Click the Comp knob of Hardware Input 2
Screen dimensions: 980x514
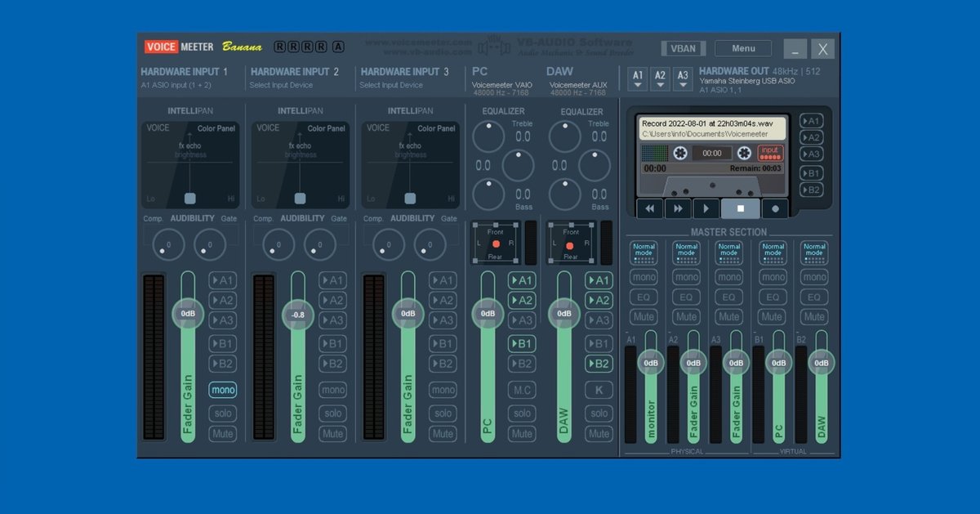tap(278, 244)
